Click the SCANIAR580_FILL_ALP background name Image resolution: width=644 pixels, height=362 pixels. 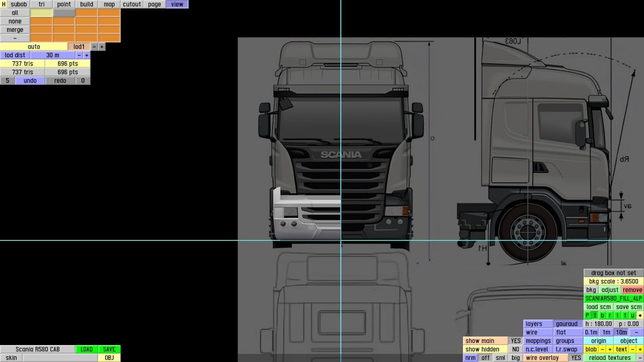coord(613,298)
